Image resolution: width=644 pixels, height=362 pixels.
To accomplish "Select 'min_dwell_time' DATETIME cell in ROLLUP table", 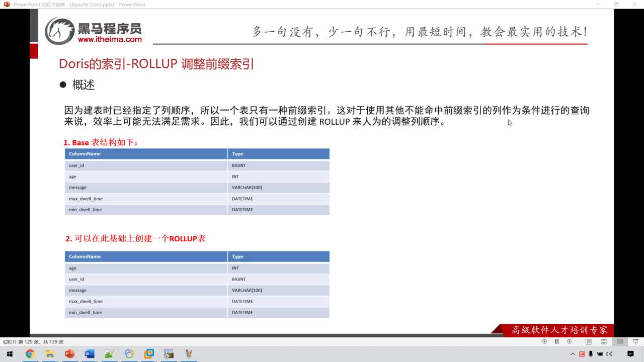I will click(279, 312).
